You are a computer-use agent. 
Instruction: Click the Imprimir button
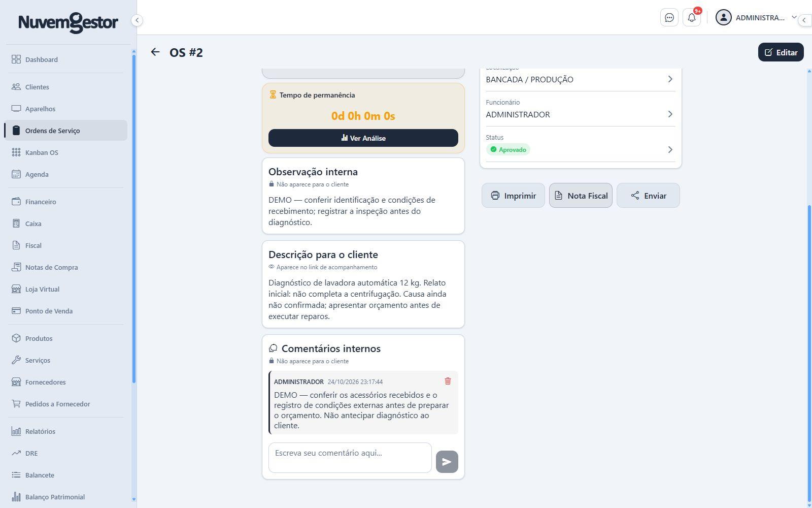513,196
